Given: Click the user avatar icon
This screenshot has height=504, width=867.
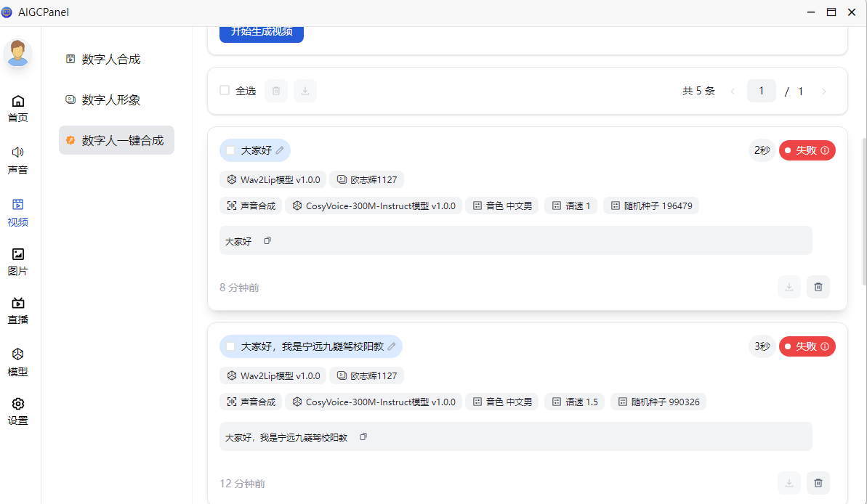Looking at the screenshot, I should coord(18,53).
